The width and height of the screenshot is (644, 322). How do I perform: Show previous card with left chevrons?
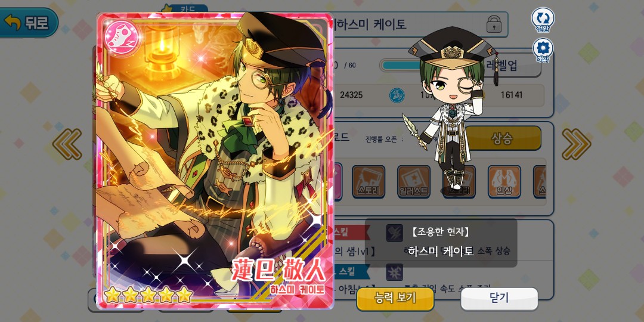click(67, 144)
